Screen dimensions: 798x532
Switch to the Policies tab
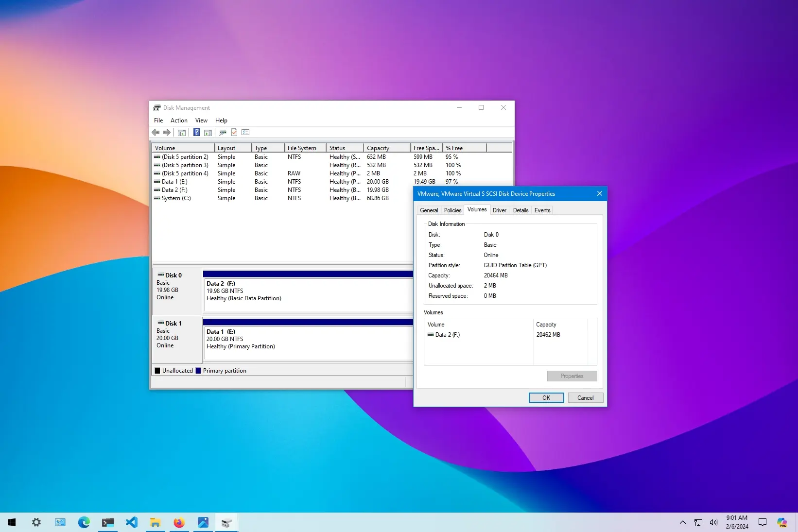(x=452, y=210)
